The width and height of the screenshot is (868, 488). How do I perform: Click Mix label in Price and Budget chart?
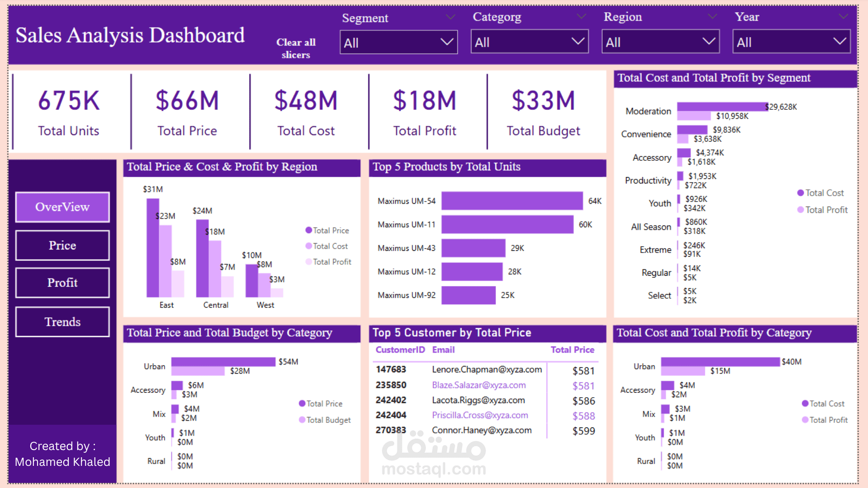tap(159, 414)
